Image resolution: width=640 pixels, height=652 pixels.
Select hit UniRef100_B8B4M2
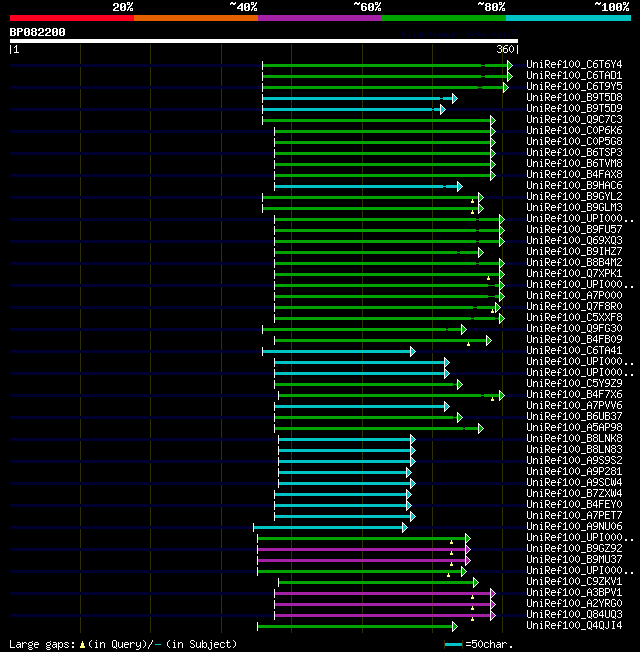[574, 262]
